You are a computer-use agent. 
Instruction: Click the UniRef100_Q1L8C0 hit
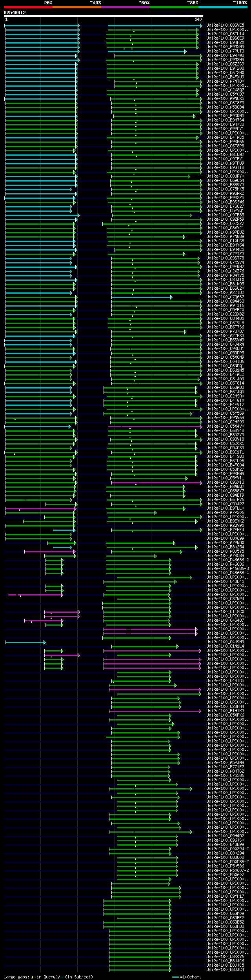click(x=225, y=612)
